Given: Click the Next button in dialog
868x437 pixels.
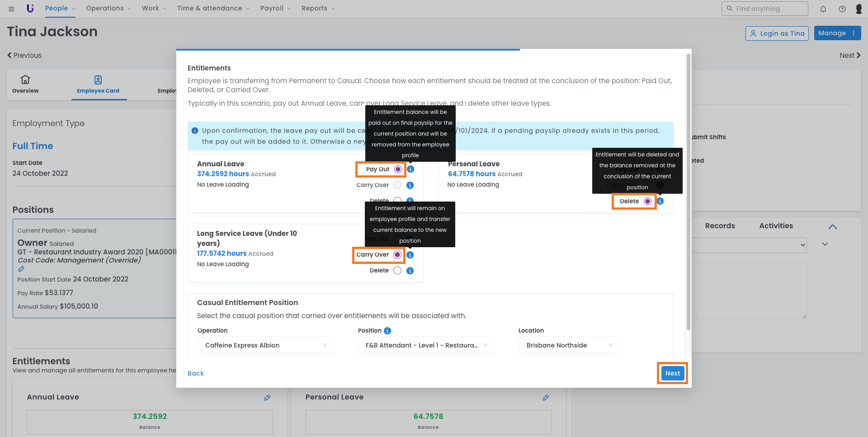Looking at the screenshot, I should tap(672, 373).
